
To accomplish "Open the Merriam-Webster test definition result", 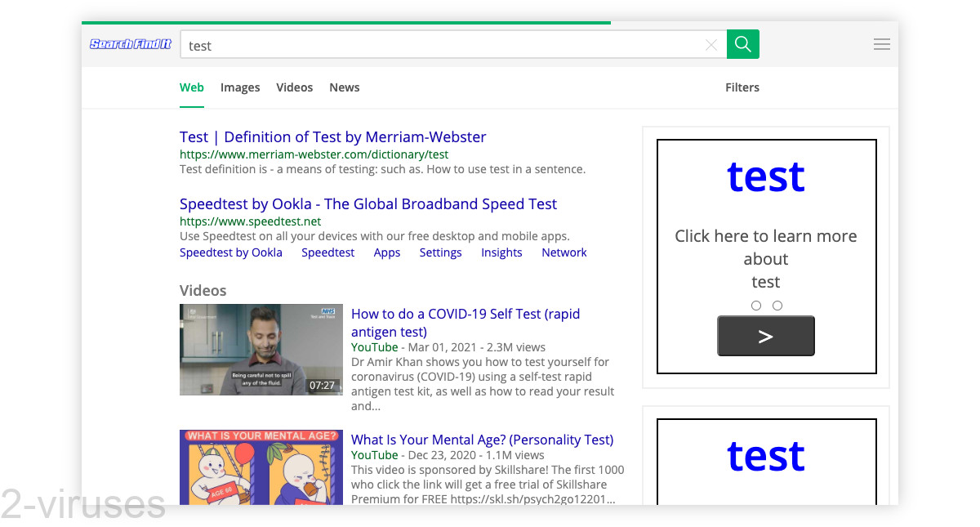I will tap(332, 136).
